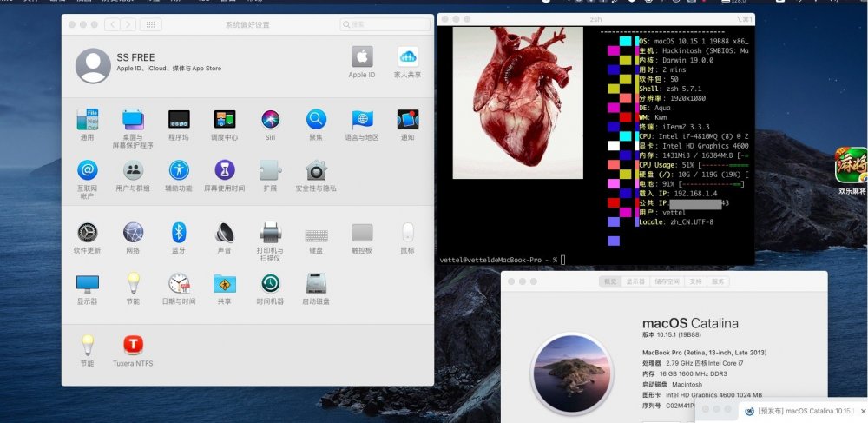Open 桌面与屏幕保护程序 preferences
Viewport: 868px width, 423px height.
click(133, 120)
